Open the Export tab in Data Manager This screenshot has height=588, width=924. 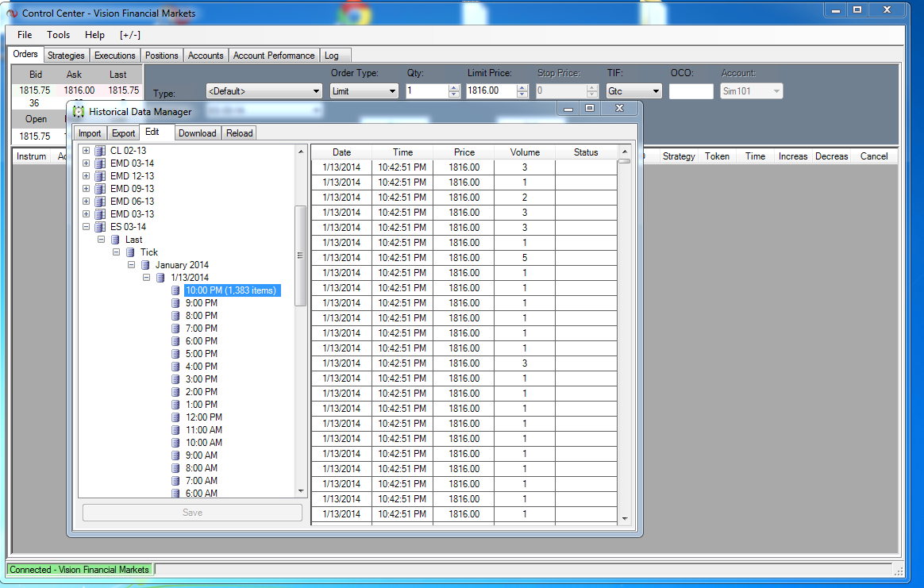123,133
